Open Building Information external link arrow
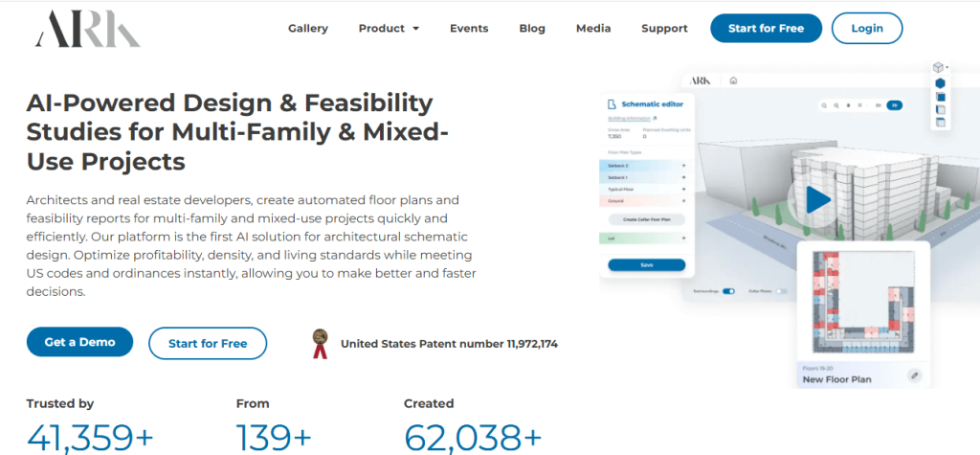980x455 pixels. (x=654, y=119)
